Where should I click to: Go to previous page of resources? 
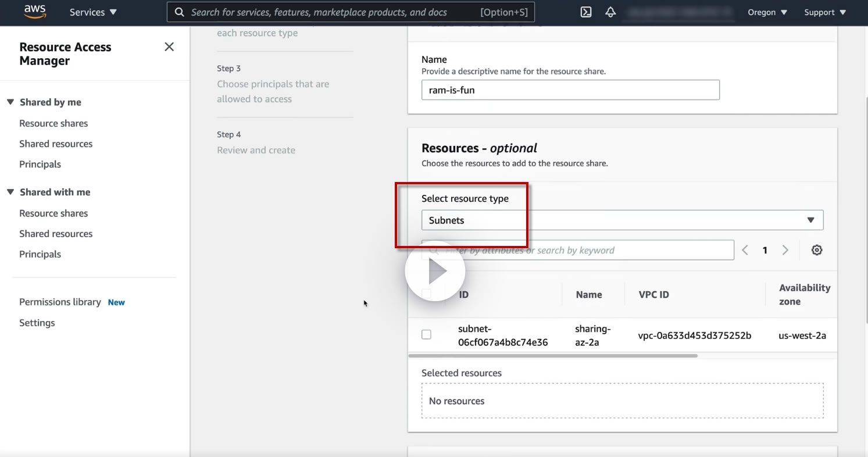click(x=745, y=250)
